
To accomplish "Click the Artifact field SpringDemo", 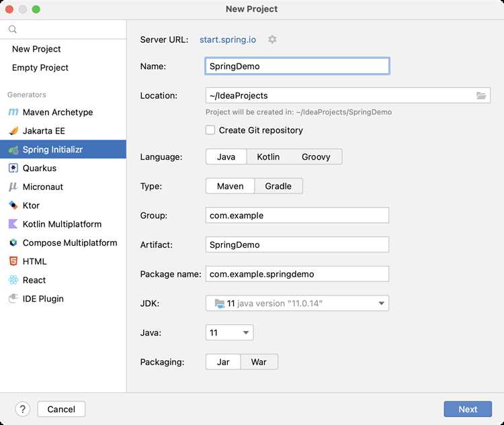I will (x=297, y=244).
